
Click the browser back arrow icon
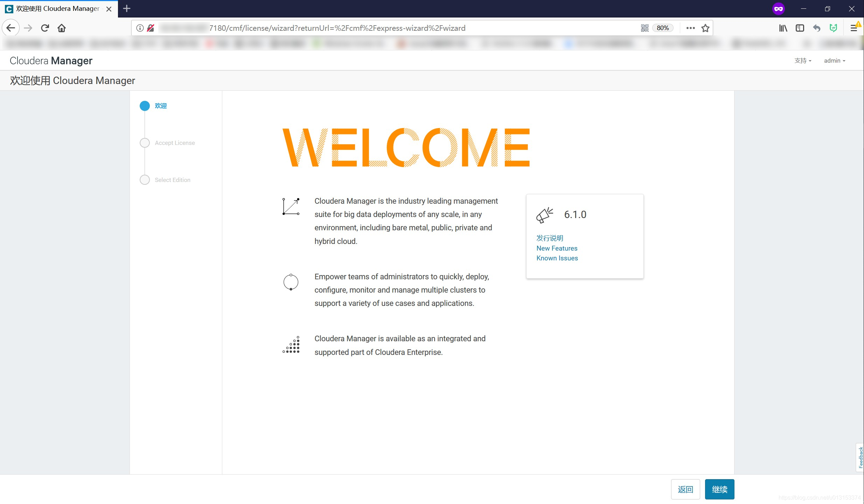[x=11, y=28]
